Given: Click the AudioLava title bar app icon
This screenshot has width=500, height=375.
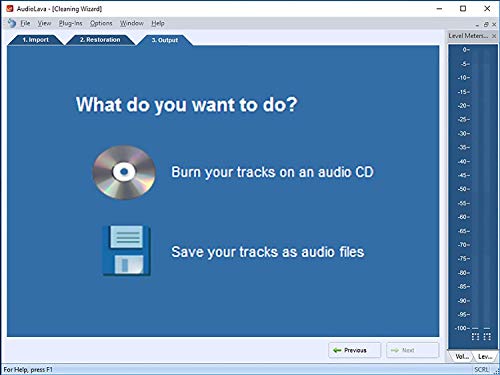Looking at the screenshot, I should click(10, 8).
